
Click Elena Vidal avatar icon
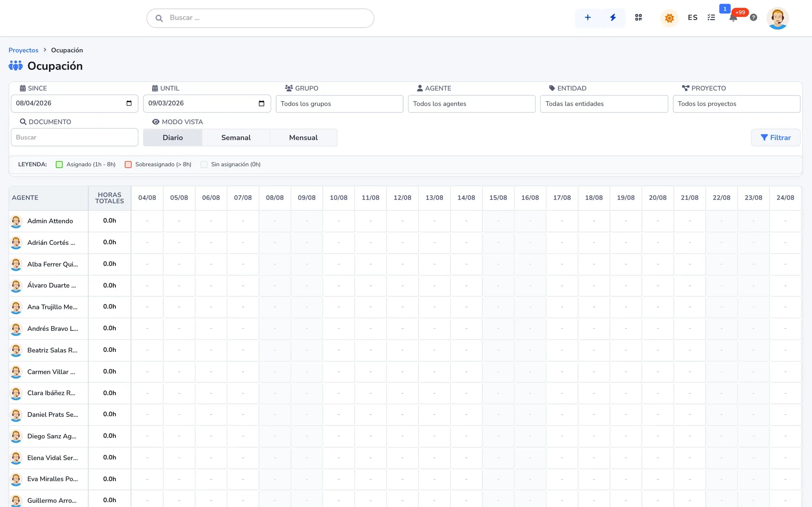pos(16,458)
